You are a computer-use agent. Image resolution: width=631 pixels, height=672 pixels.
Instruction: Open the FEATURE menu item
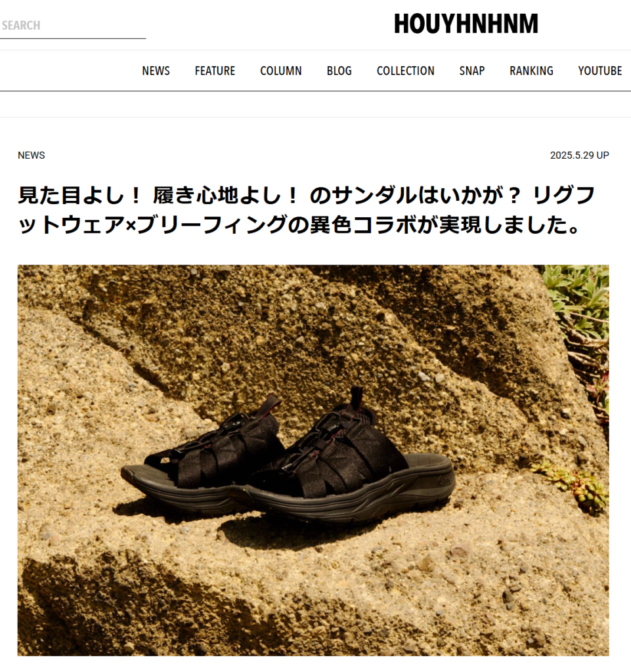(x=215, y=71)
